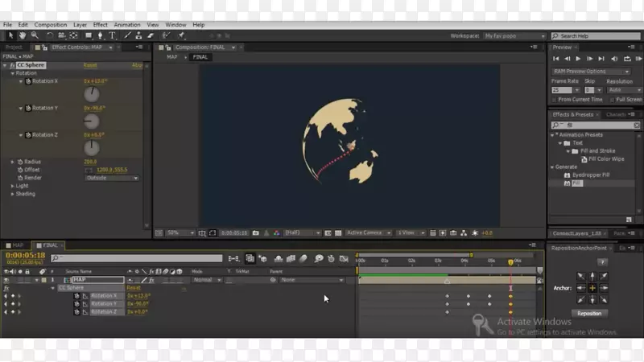Toggle frame blending in timeline
The image size is (644, 362).
[x=291, y=258]
